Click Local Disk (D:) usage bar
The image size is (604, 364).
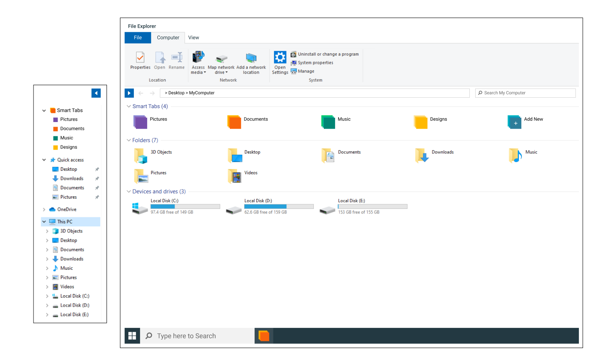click(279, 206)
